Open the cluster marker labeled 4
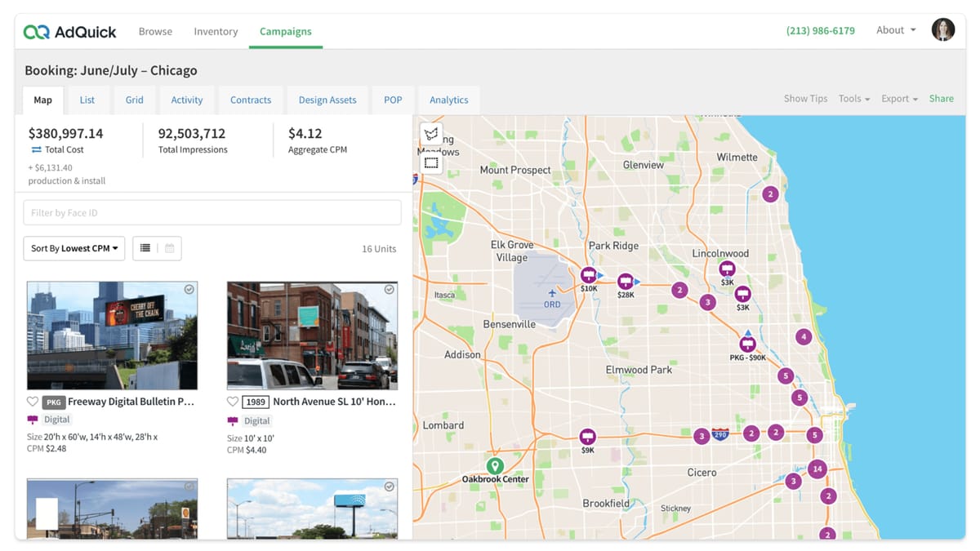This screenshot has height=551, width=980. point(804,336)
